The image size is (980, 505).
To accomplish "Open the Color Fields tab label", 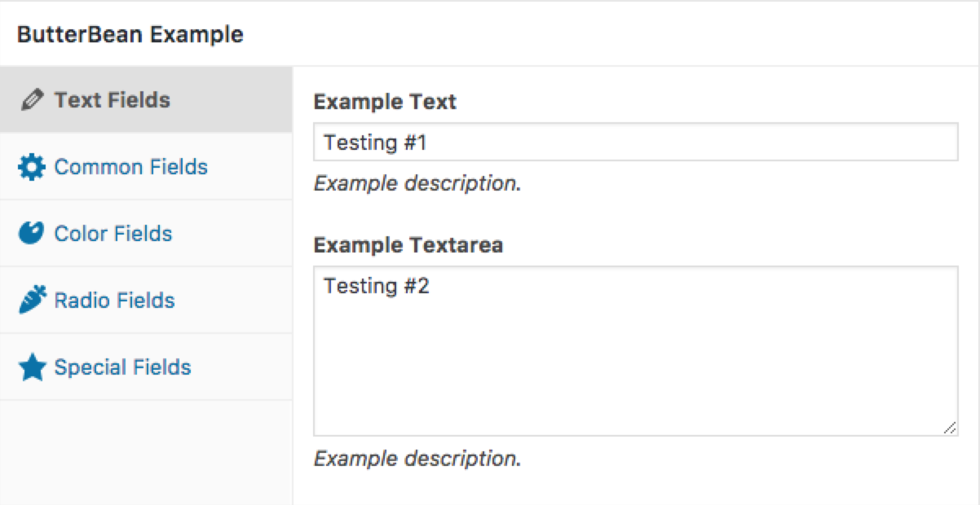I will pyautogui.click(x=113, y=235).
